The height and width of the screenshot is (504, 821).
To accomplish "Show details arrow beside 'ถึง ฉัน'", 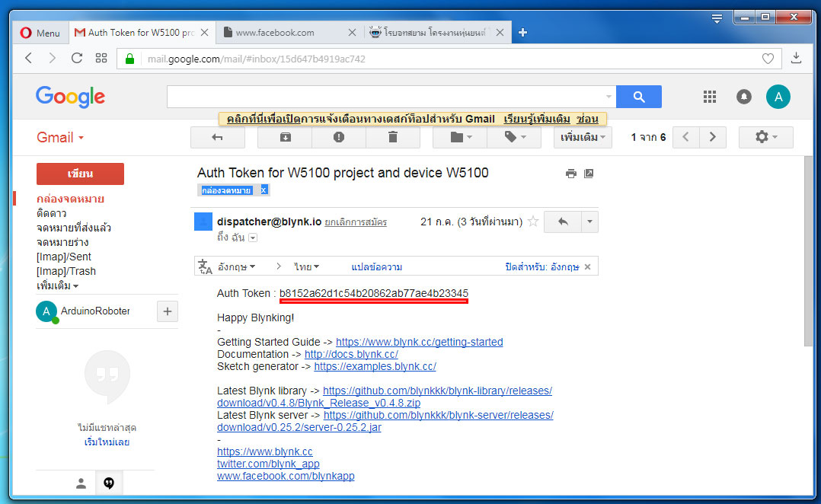I will (253, 238).
